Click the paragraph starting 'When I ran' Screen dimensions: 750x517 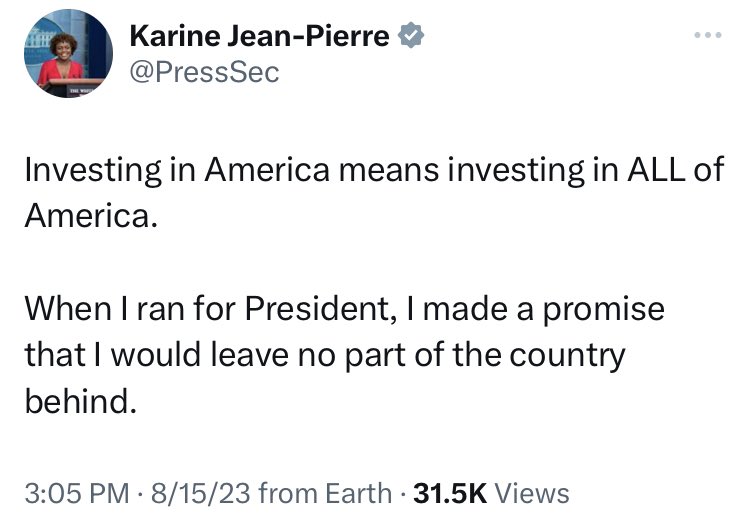[x=344, y=355]
